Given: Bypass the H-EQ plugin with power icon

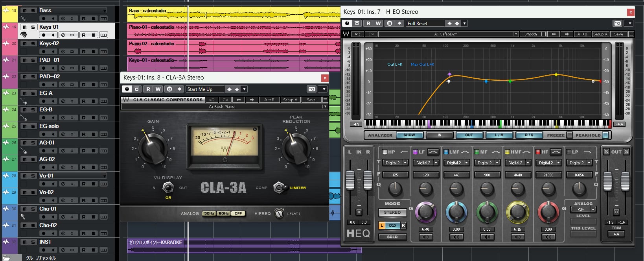Looking at the screenshot, I should (x=347, y=23).
